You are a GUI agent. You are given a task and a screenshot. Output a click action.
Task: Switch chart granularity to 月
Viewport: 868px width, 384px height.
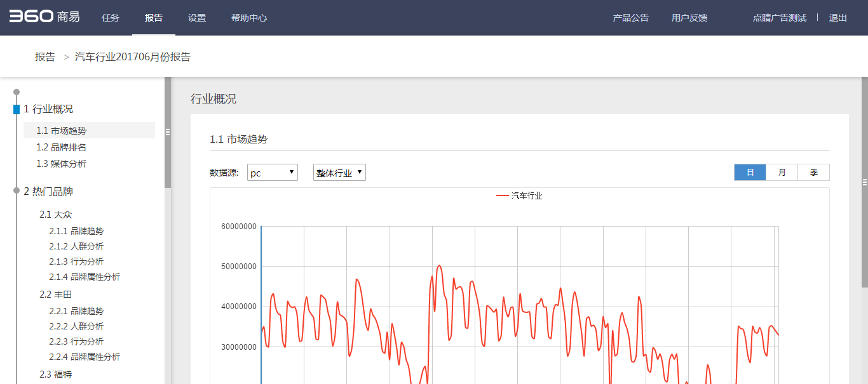[x=782, y=173]
